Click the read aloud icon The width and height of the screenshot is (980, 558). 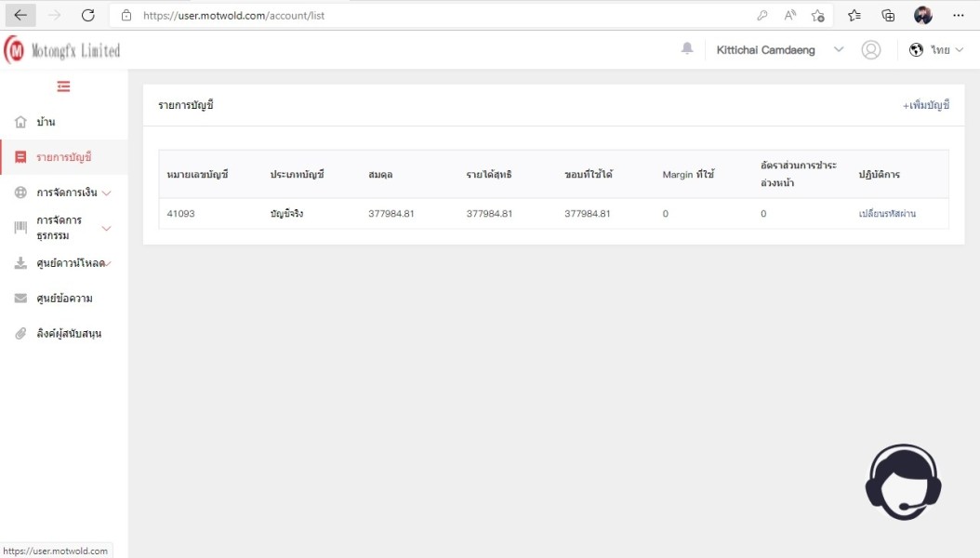(x=790, y=16)
